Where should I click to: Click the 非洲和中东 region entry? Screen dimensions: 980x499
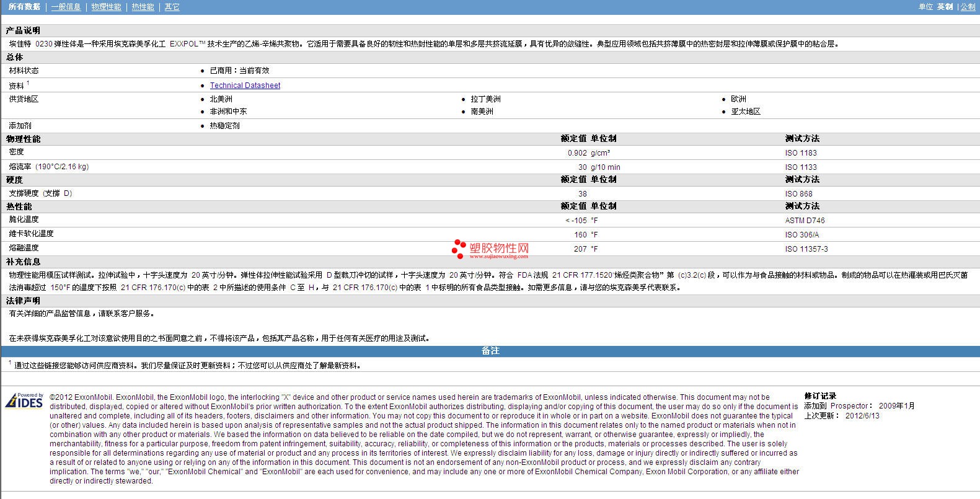(228, 112)
